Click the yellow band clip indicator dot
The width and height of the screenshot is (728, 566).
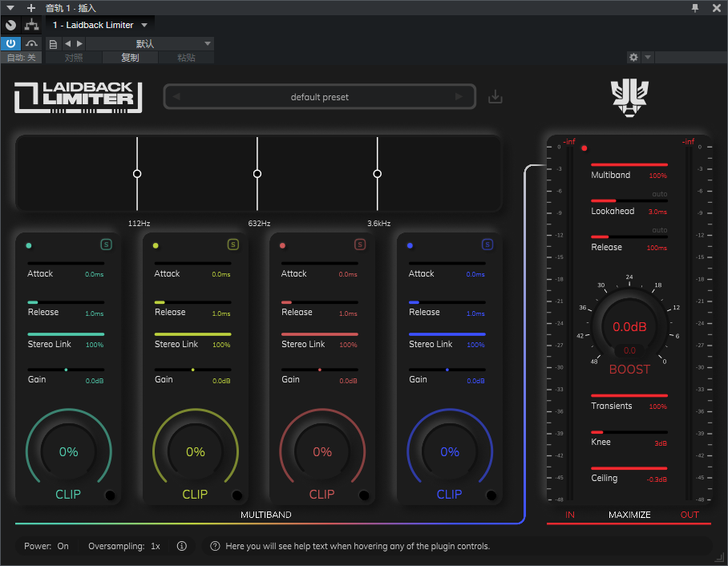(237, 495)
